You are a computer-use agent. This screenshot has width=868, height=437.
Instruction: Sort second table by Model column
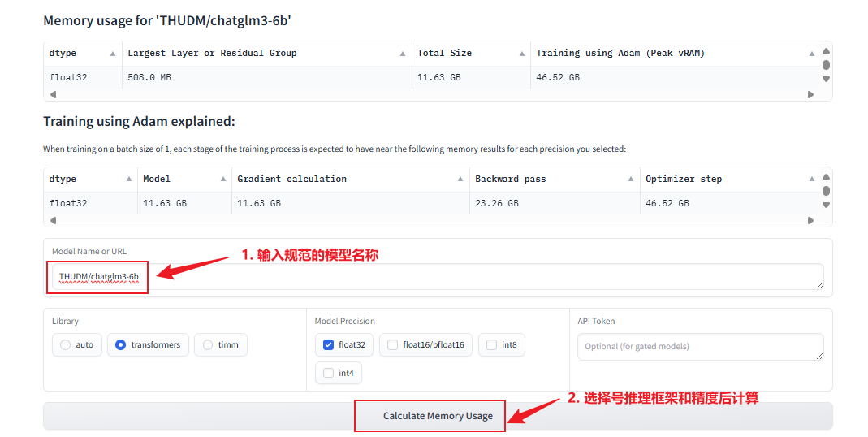pyautogui.click(x=223, y=180)
